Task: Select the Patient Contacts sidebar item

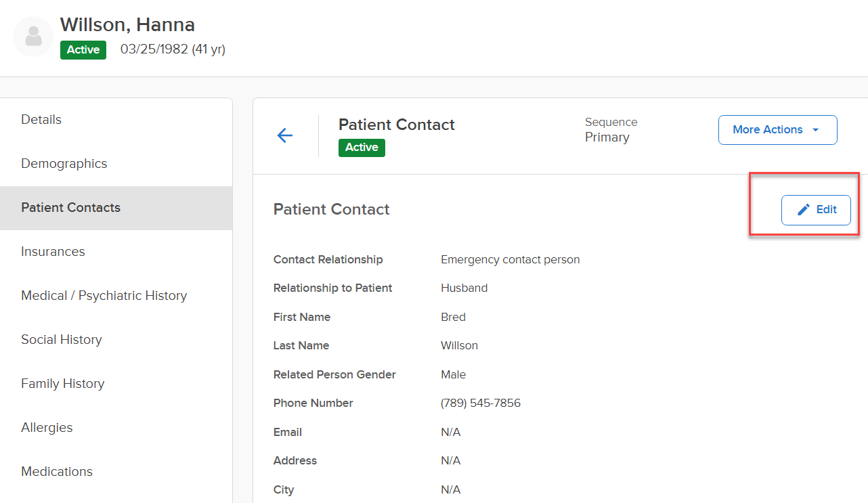Action: coord(116,208)
